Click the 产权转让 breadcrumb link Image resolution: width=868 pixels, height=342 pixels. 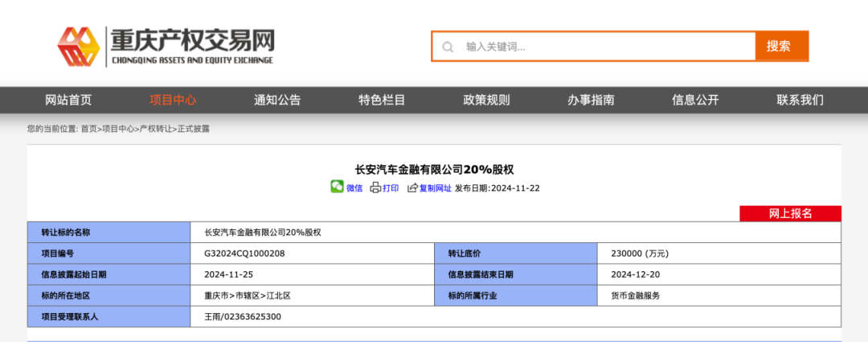[156, 129]
